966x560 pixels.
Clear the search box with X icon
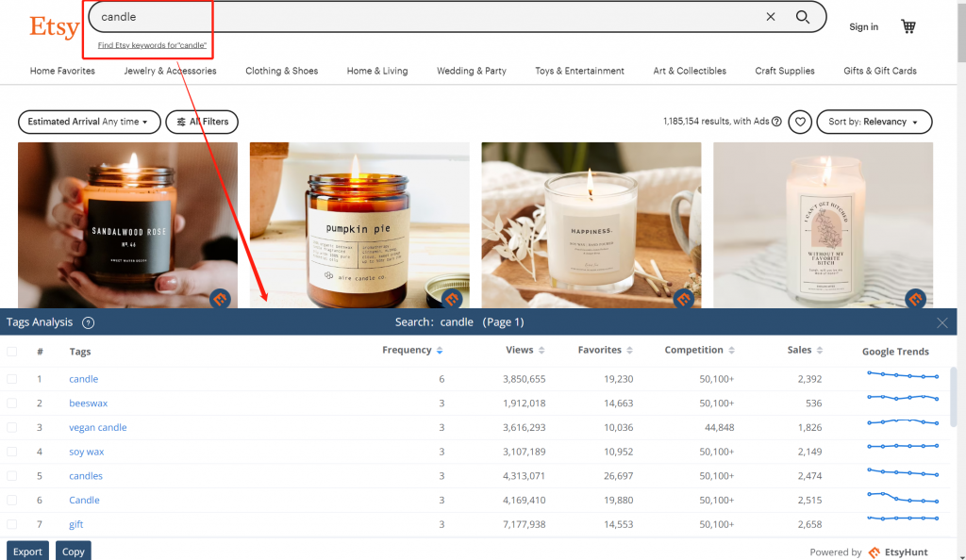(771, 17)
